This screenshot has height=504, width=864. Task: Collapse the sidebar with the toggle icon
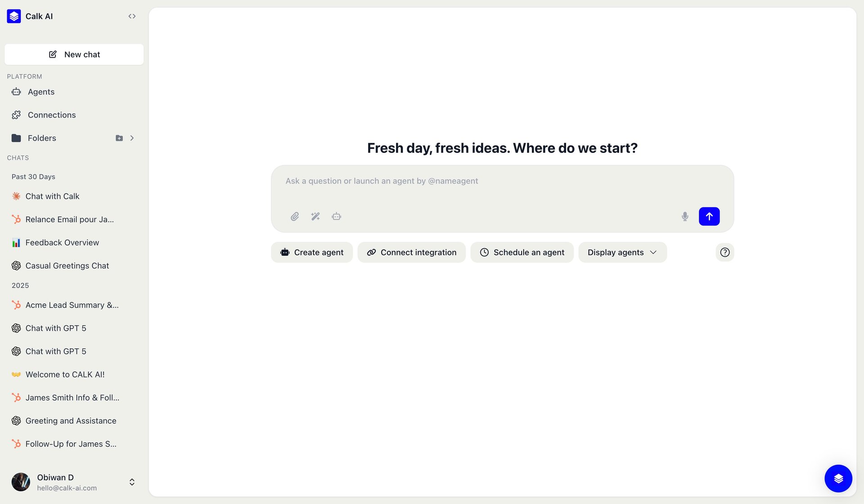tap(132, 16)
